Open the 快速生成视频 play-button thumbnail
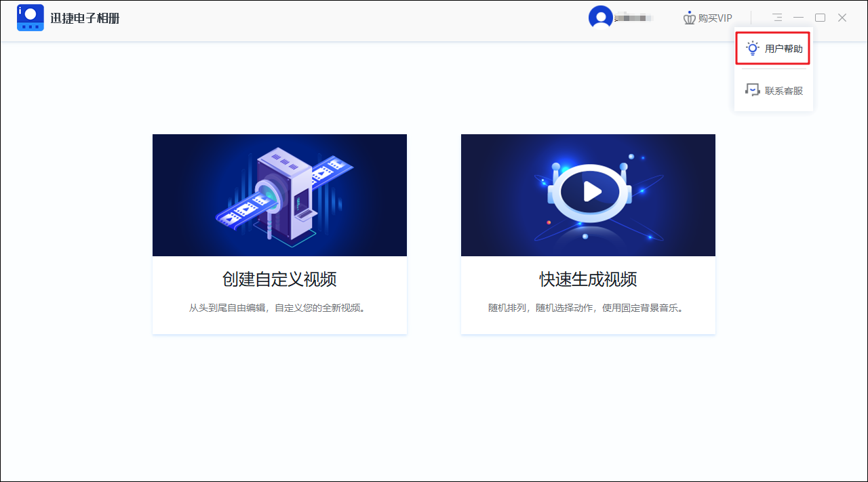The width and height of the screenshot is (868, 482). pyautogui.click(x=588, y=195)
